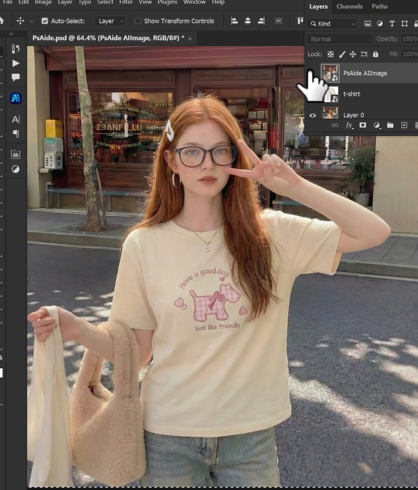Screen dimensions: 418x490
Task: Open the Filter menu
Action: click(x=126, y=2)
